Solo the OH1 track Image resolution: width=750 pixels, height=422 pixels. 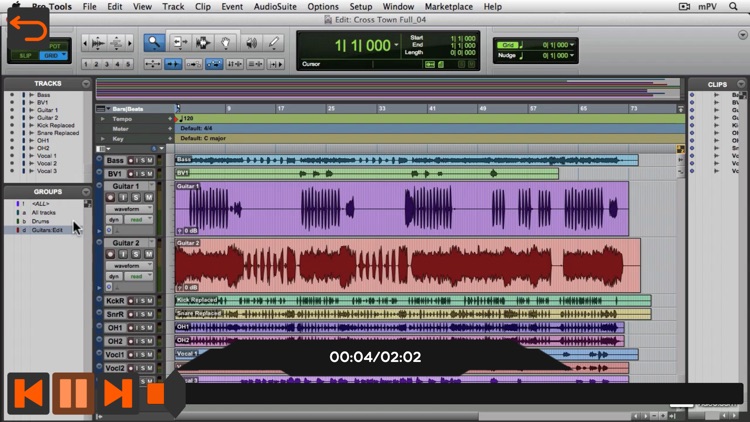[143, 328]
